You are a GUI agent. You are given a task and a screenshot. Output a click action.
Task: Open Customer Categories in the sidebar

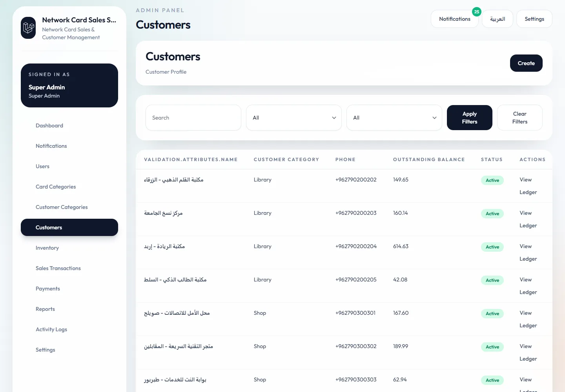click(x=69, y=207)
